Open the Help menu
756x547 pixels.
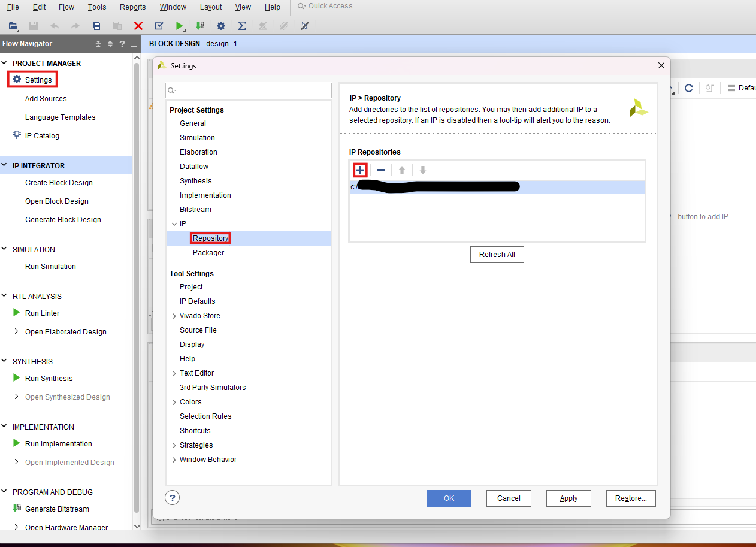272,7
